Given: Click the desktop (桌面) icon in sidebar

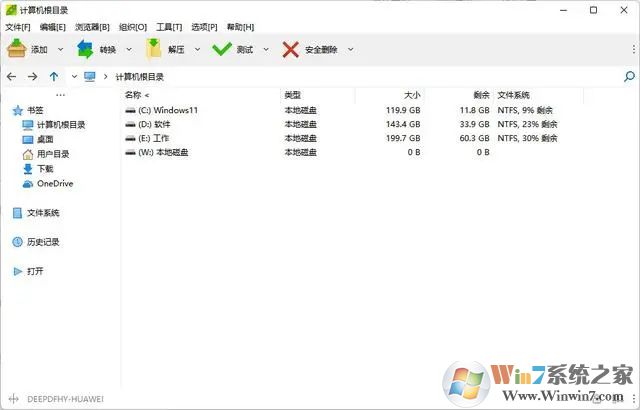Looking at the screenshot, I should pyautogui.click(x=28, y=140).
